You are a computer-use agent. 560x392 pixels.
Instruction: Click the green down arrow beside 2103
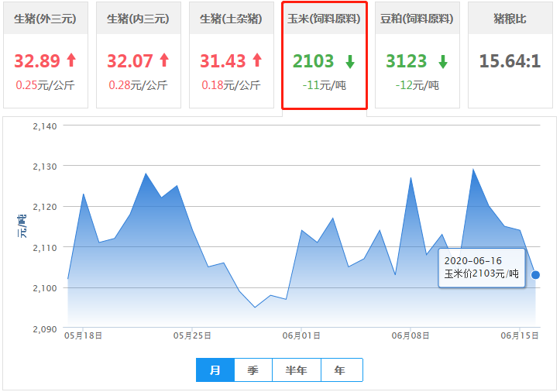[350, 61]
